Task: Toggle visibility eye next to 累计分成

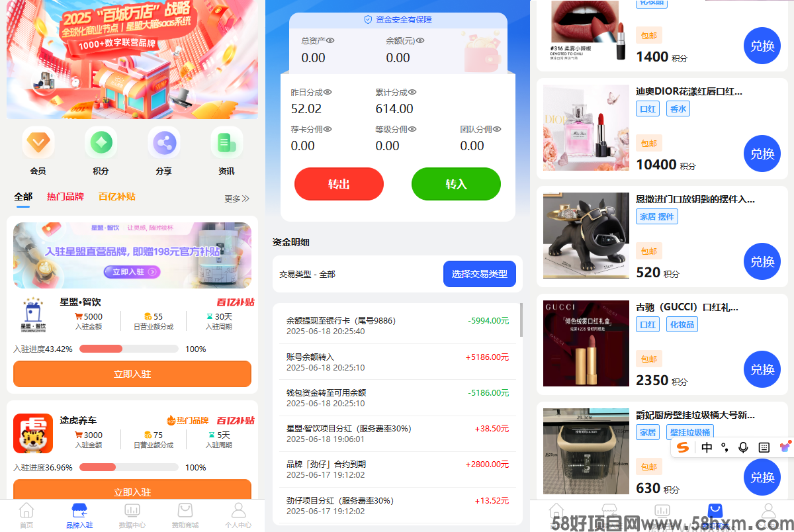Action: 412,92
